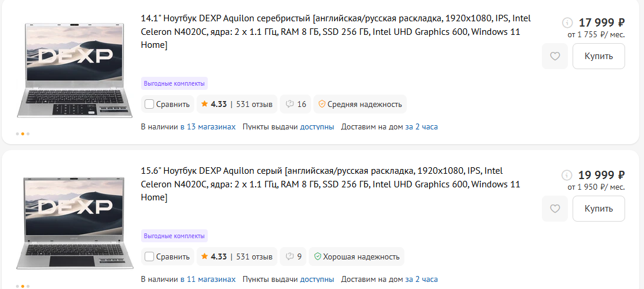Click доступны pickup points link for the first laptop
The image size is (644, 289).
(x=316, y=126)
